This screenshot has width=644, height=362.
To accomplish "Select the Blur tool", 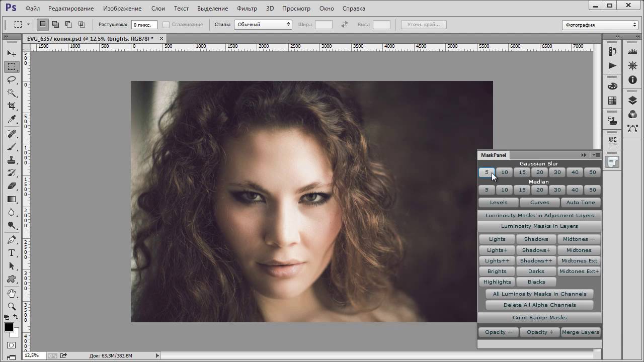I will point(12,212).
